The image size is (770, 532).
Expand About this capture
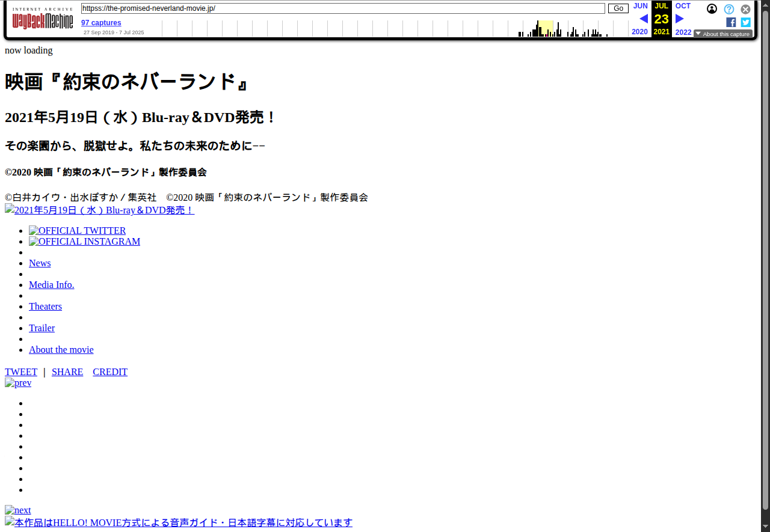click(x=722, y=34)
